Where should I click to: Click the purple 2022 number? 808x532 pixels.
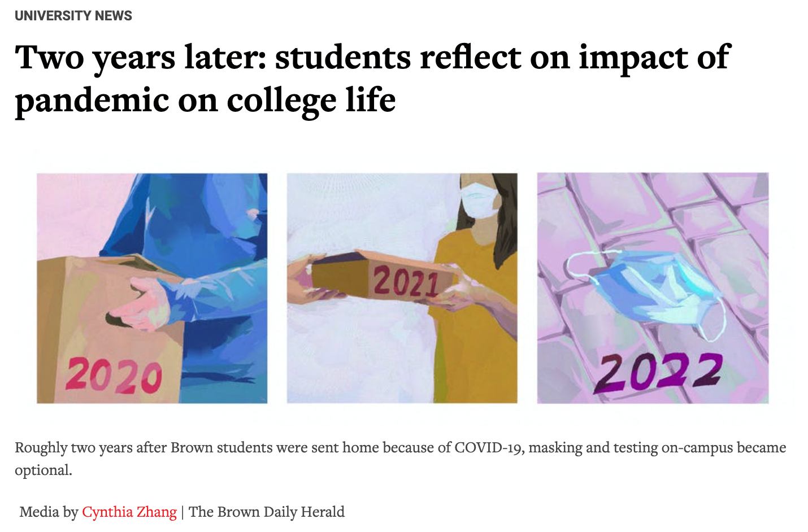point(658,372)
